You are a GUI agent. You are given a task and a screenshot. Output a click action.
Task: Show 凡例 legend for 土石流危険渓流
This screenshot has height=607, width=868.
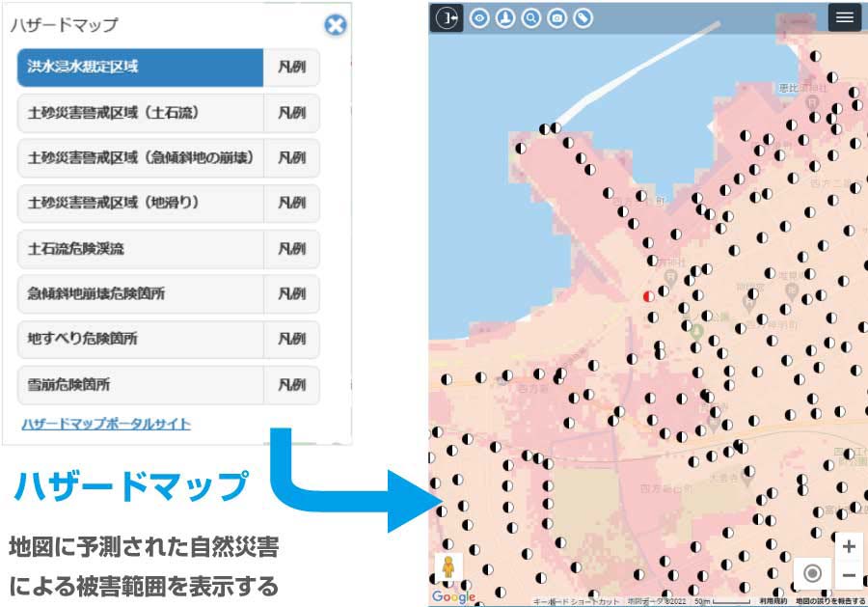coord(291,249)
